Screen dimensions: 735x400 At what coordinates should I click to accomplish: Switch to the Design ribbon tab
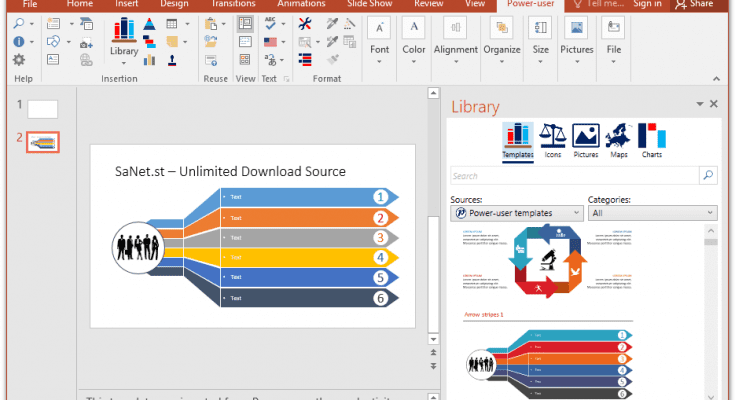tap(174, 4)
